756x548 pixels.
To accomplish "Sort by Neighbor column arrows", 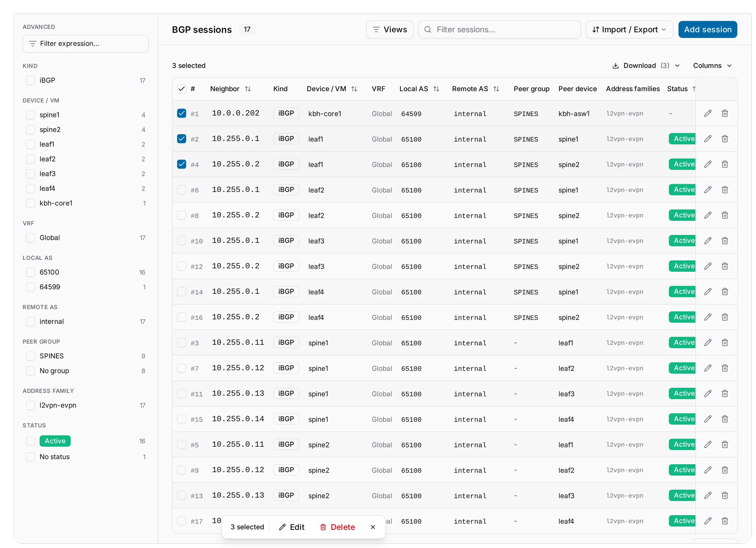I will (248, 89).
